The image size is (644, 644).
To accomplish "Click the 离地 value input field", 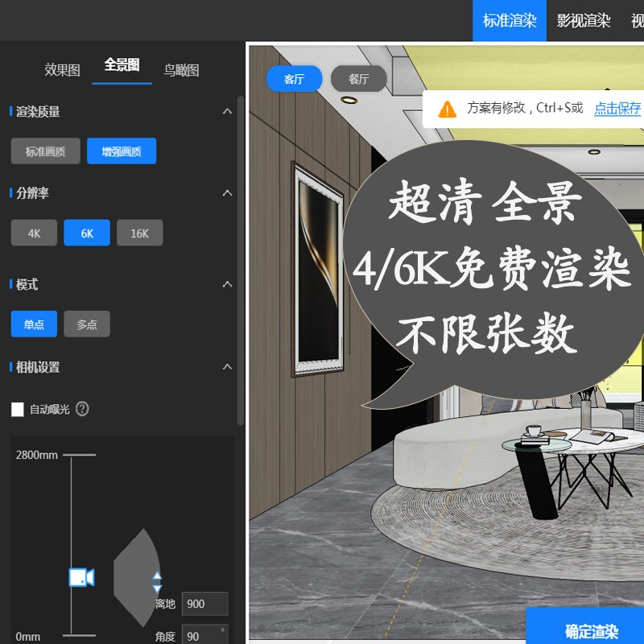I will click(206, 604).
